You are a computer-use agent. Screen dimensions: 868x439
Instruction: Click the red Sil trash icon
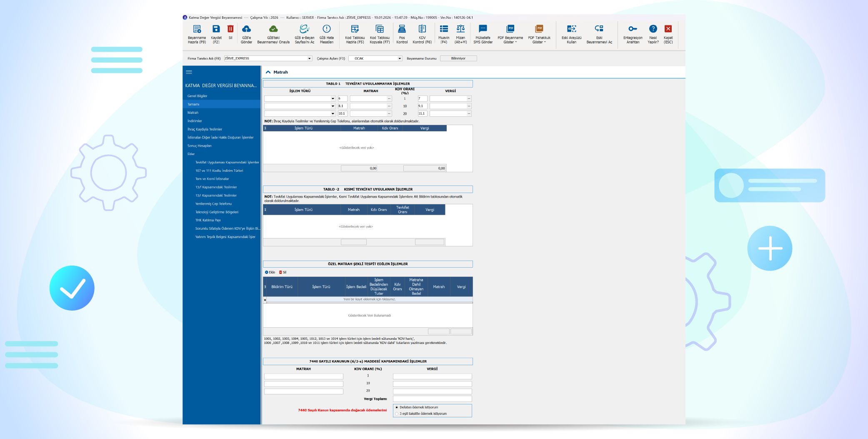230,29
